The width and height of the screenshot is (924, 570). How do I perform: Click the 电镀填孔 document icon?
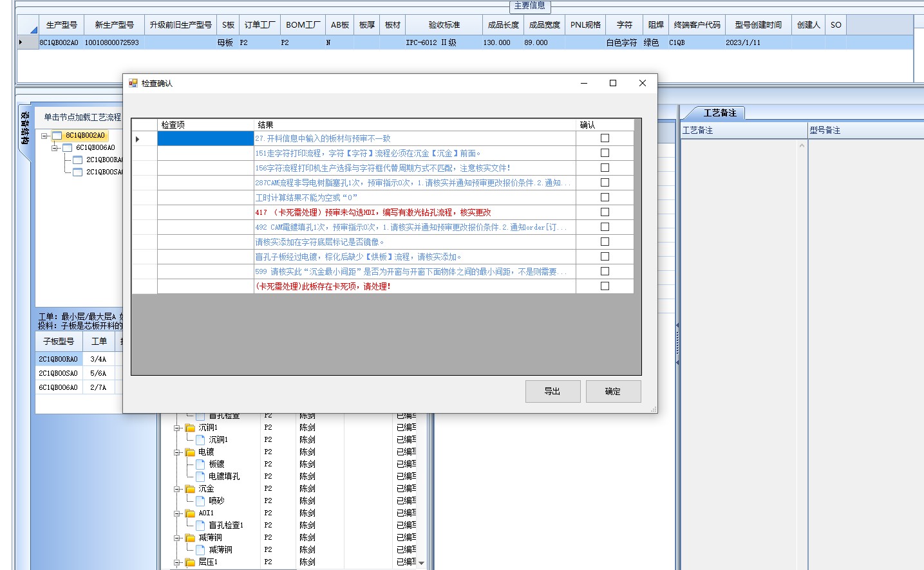201,477
